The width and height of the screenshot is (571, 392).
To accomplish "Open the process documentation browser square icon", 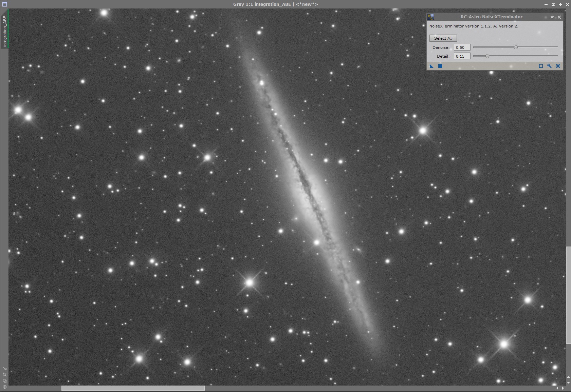I will click(541, 66).
